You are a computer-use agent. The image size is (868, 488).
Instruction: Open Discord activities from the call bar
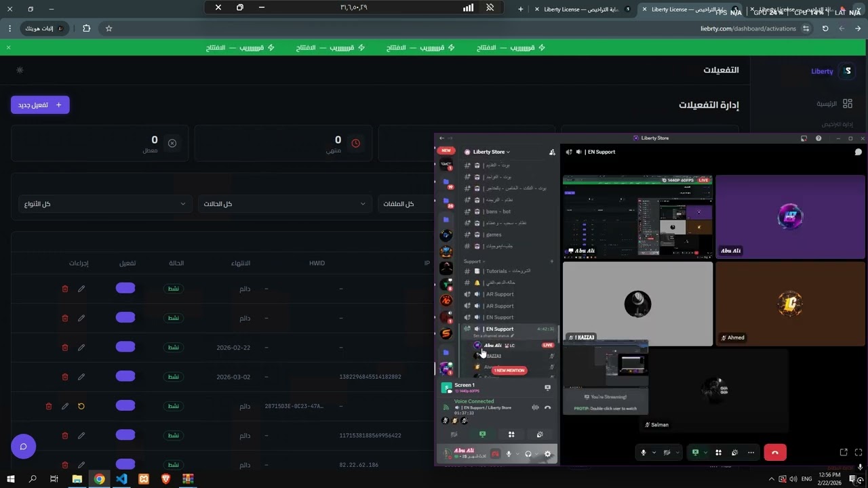tap(718, 452)
